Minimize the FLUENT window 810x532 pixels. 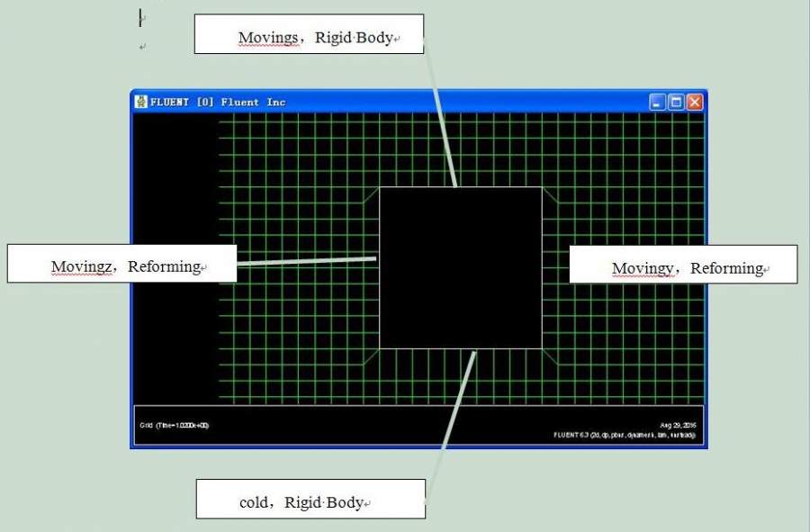tap(657, 103)
